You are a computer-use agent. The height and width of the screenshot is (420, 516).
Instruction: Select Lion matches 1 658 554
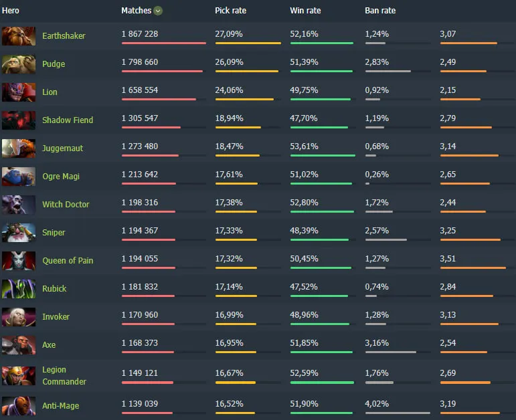point(140,90)
